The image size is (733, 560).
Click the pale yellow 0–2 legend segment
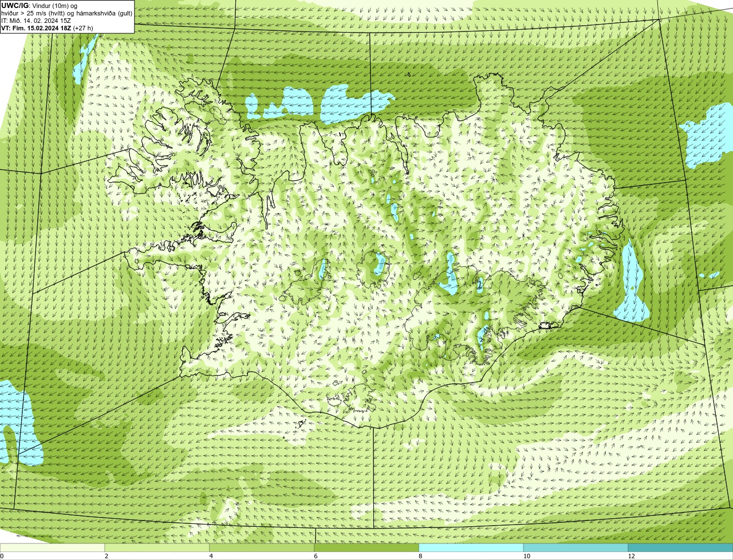(x=53, y=547)
